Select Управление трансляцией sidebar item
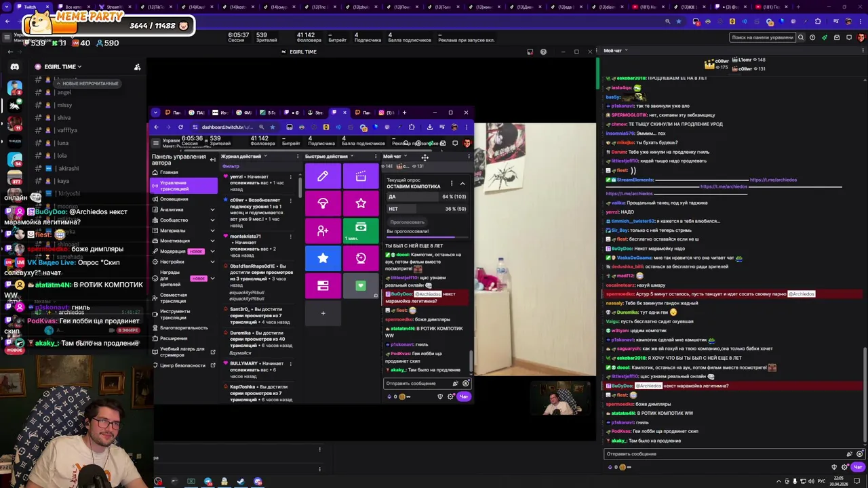 (184, 186)
